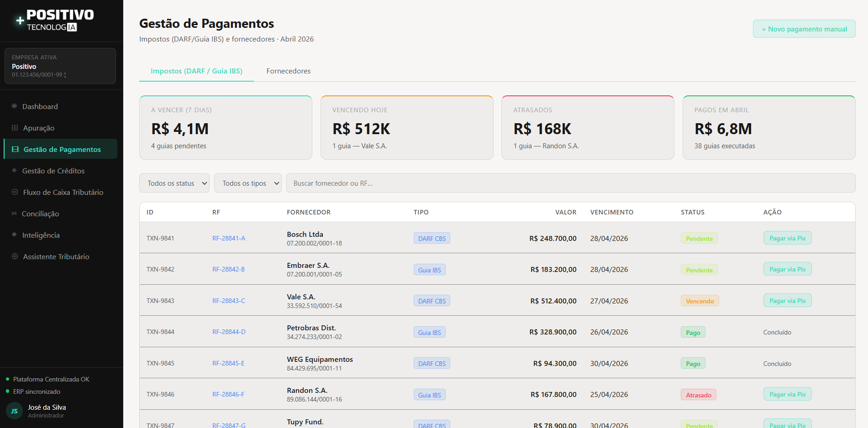Click the FORNECEDOR column header
Viewport: 868px width, 428px height.
click(x=309, y=212)
